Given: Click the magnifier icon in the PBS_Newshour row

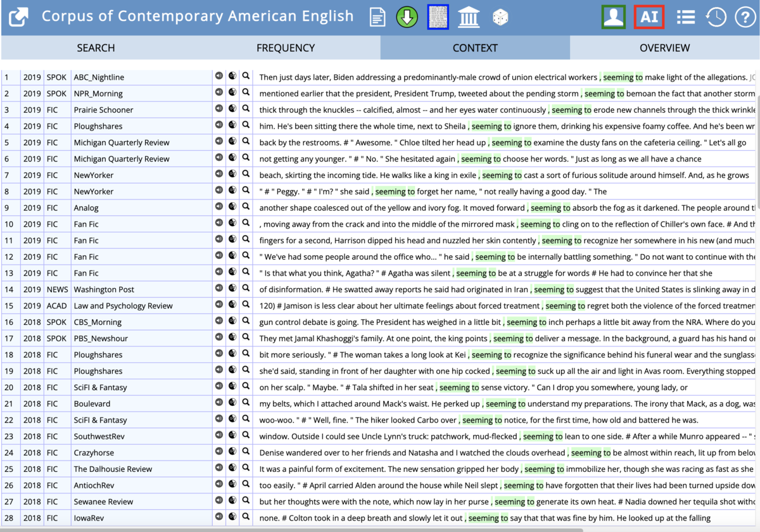Looking at the screenshot, I should click(246, 338).
